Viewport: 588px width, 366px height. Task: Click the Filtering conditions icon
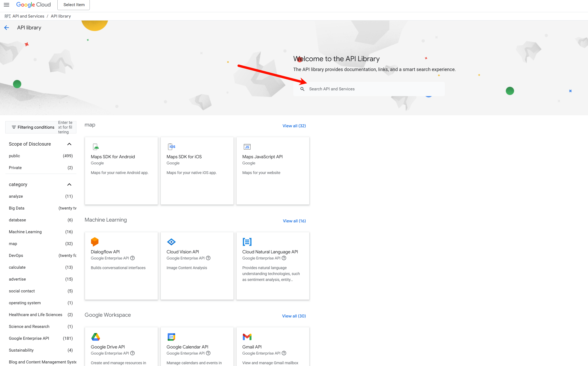pos(14,127)
